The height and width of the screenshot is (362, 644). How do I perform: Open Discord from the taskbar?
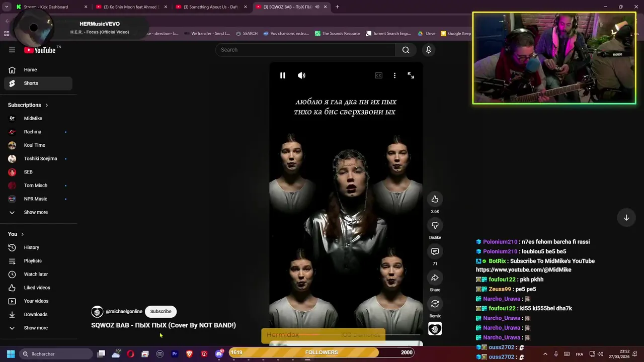(x=219, y=354)
